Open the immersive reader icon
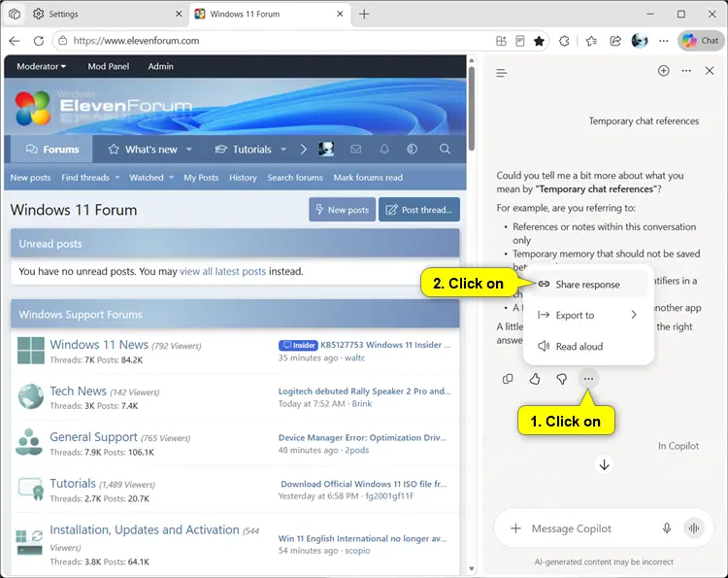Image resolution: width=728 pixels, height=578 pixels. coord(520,41)
